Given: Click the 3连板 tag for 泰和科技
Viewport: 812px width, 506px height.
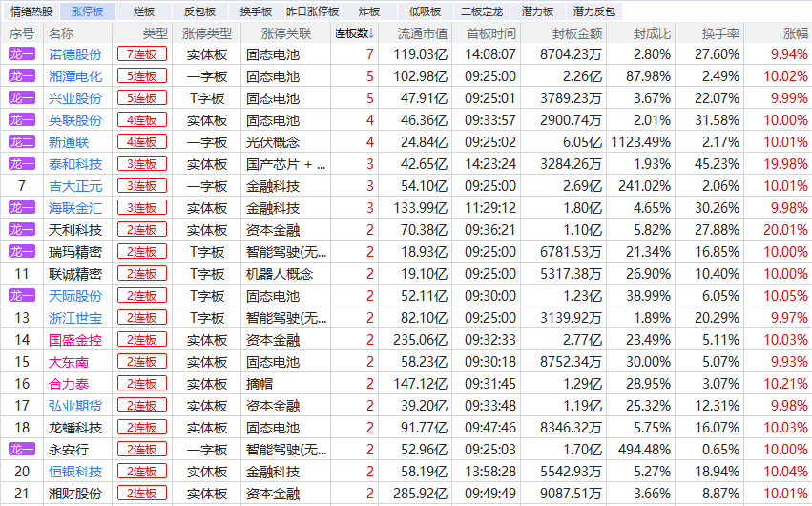Looking at the screenshot, I should click(142, 164).
